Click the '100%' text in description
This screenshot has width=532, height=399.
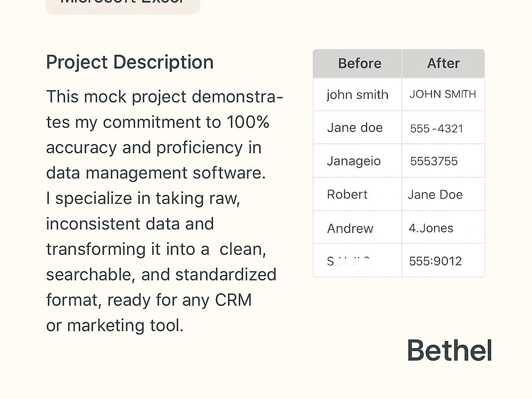(248, 122)
